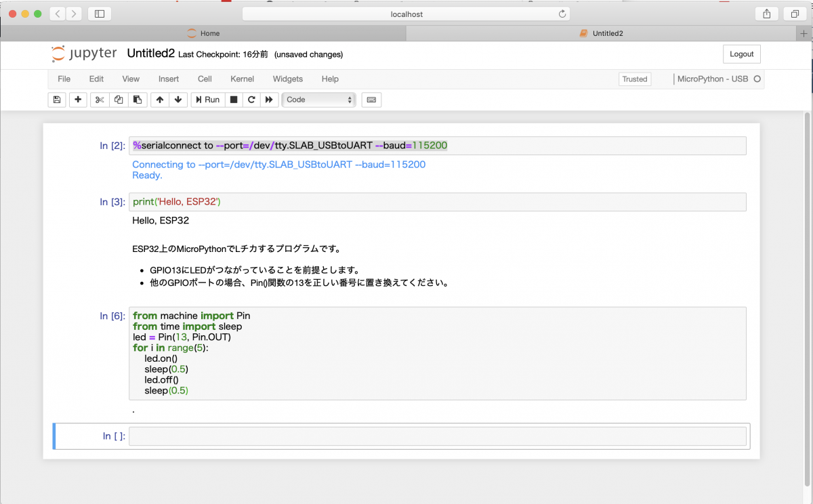Click the Run cell button
813x504 pixels.
[x=207, y=100]
